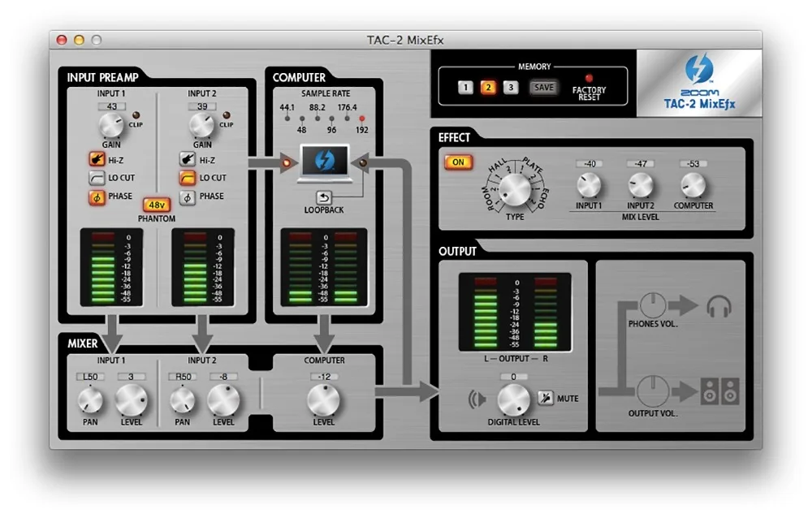Select 48 sample rate

tap(302, 119)
